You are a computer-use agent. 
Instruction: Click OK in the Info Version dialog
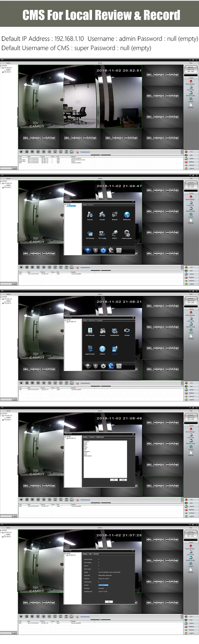(x=109, y=602)
